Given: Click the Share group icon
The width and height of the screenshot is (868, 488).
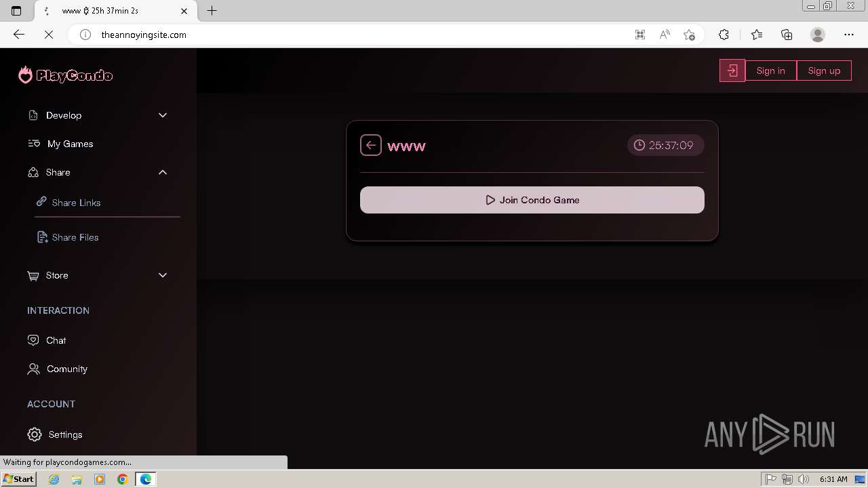Looking at the screenshot, I should pyautogui.click(x=33, y=172).
